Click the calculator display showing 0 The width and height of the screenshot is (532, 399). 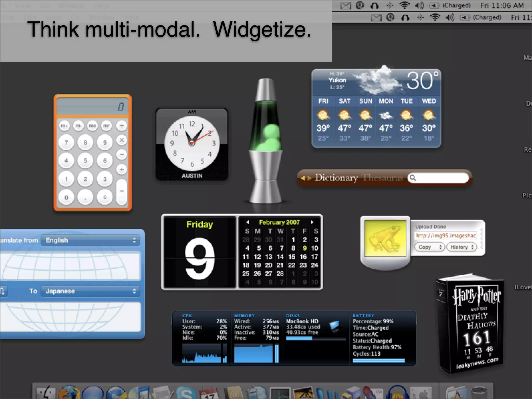point(92,107)
